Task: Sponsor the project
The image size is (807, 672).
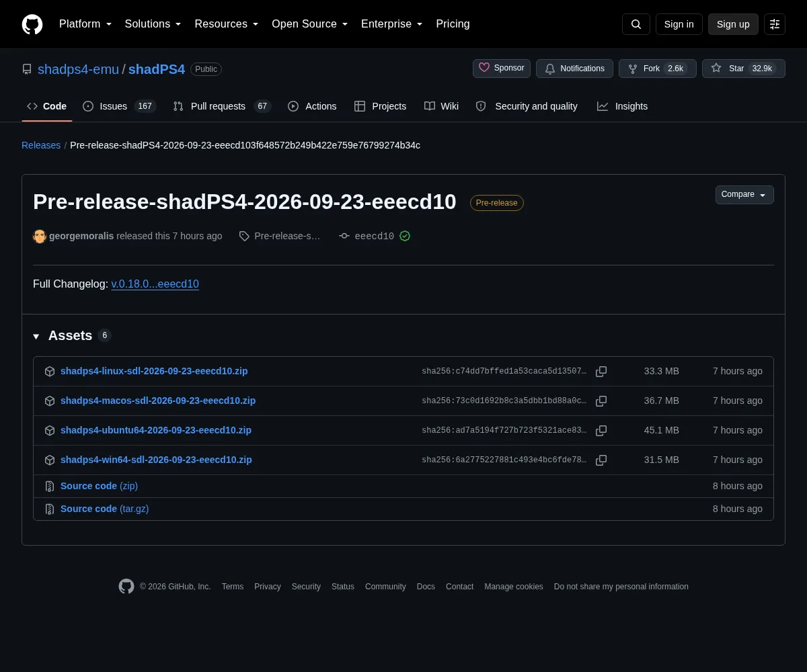Action: (x=502, y=69)
